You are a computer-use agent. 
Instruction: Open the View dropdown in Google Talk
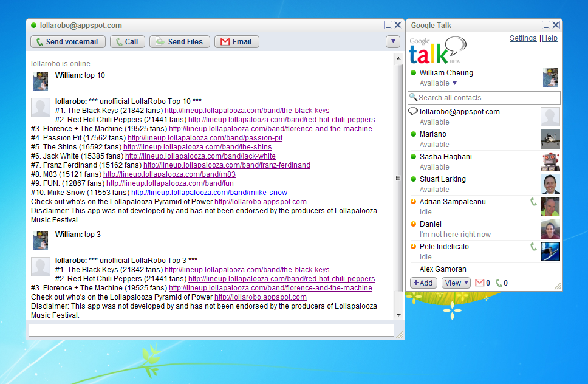pyautogui.click(x=456, y=283)
